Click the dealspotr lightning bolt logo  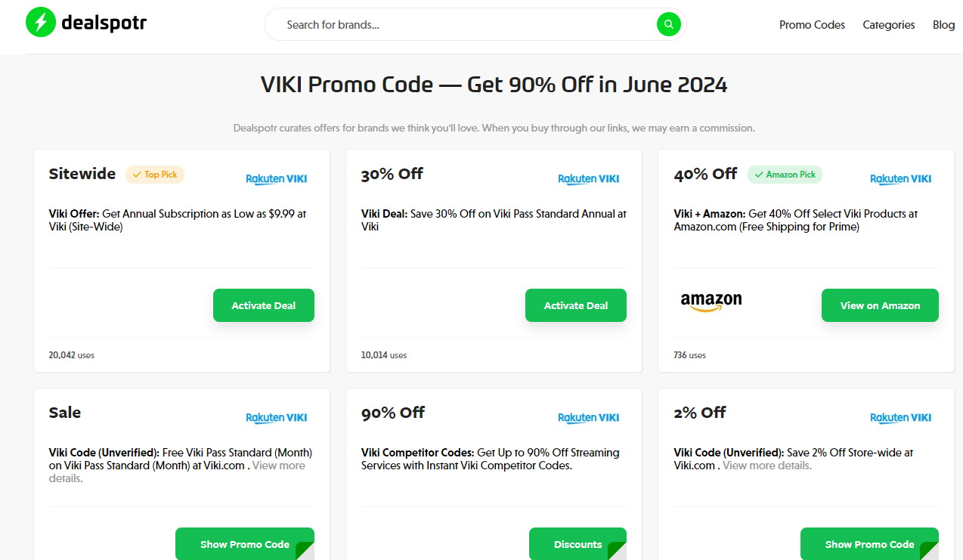pyautogui.click(x=40, y=23)
